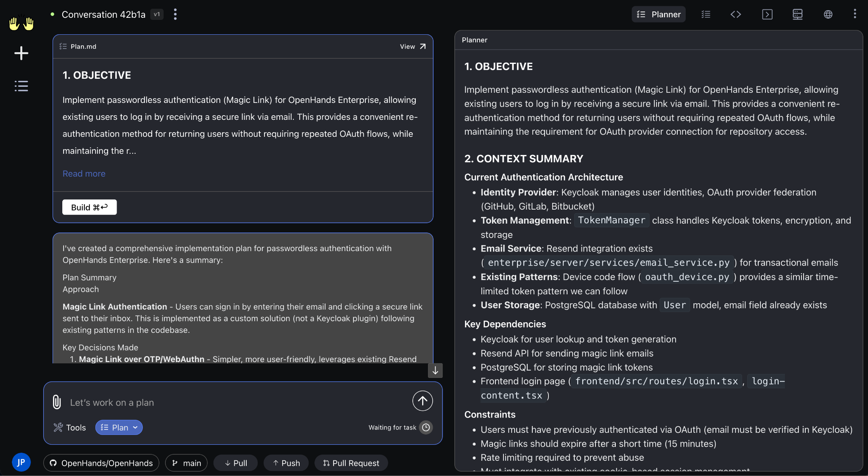
Task: Open the Tools menu
Action: coord(70,427)
